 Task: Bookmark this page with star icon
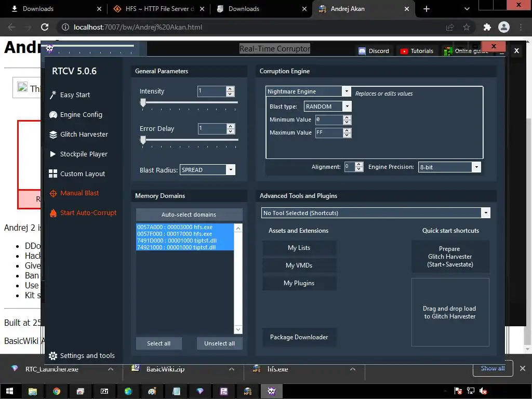coord(467,27)
